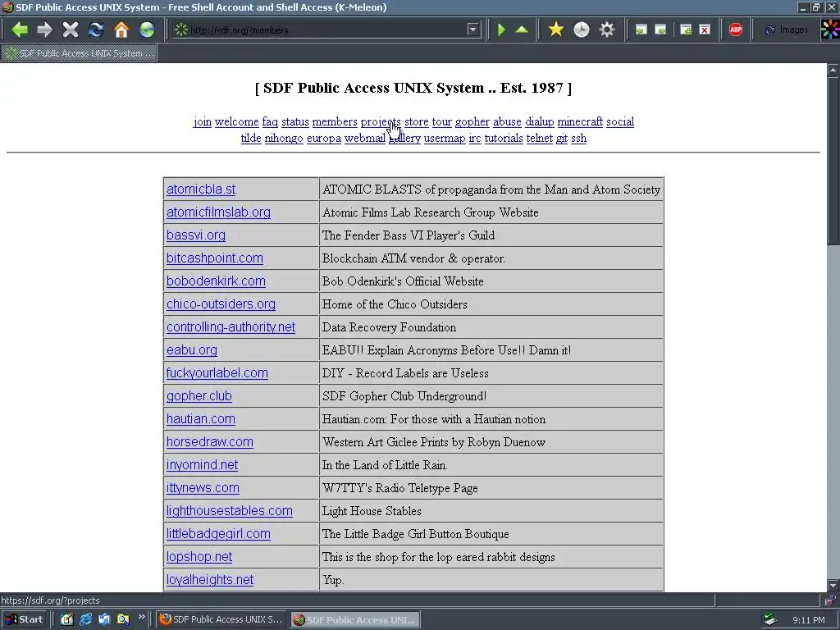
Task: Switch to next tab using toolbar icon
Action: (660, 30)
